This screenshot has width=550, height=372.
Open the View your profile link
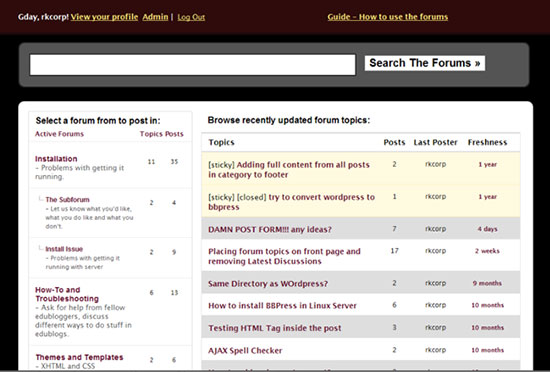coord(104,17)
